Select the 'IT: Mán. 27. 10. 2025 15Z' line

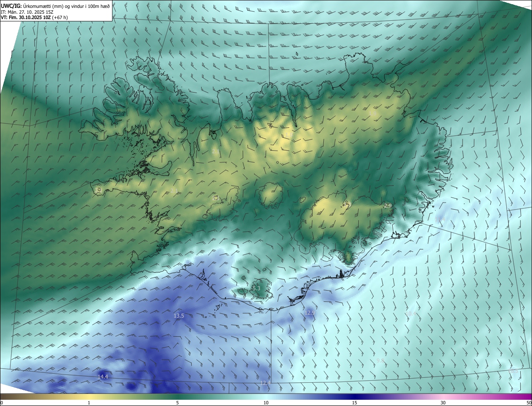(x=28, y=12)
